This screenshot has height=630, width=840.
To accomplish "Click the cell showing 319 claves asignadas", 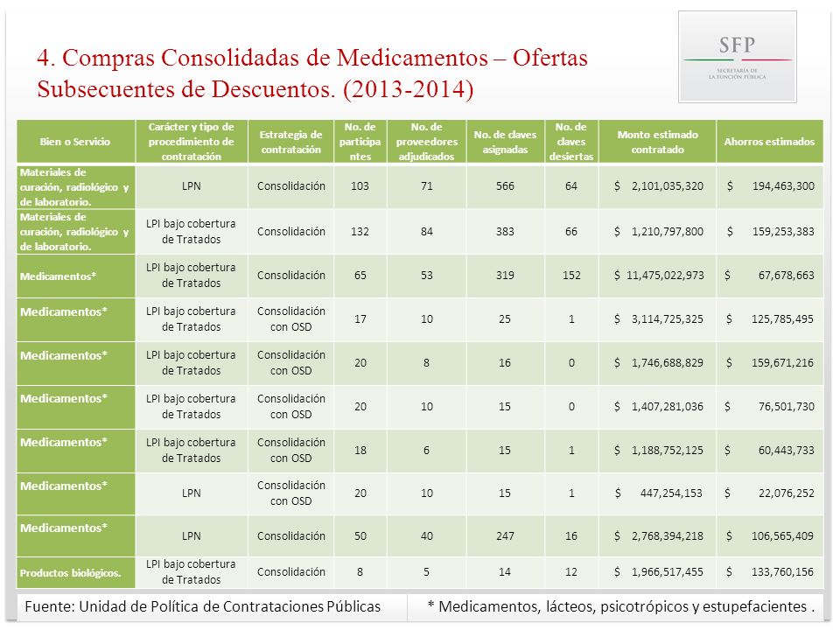I will [x=505, y=276].
